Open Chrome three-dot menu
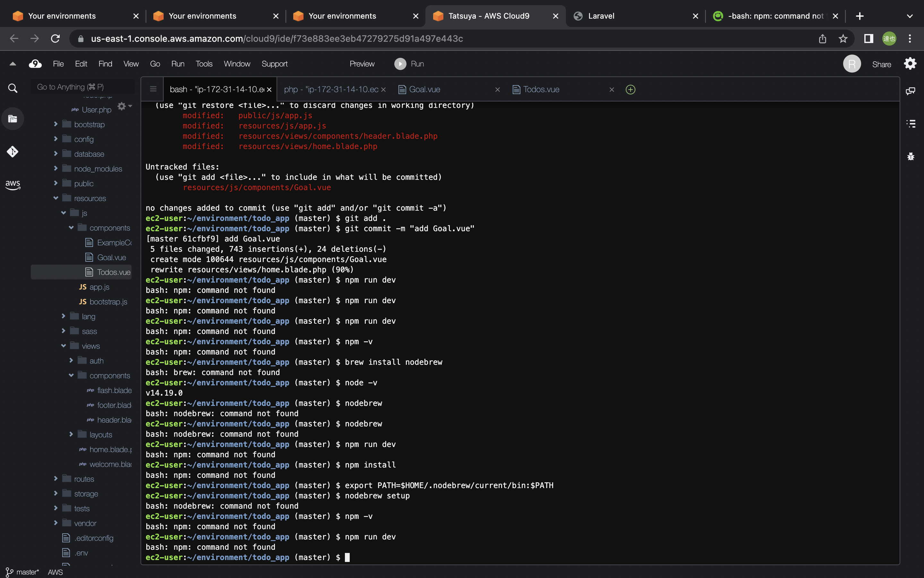The height and width of the screenshot is (578, 924). tap(910, 39)
